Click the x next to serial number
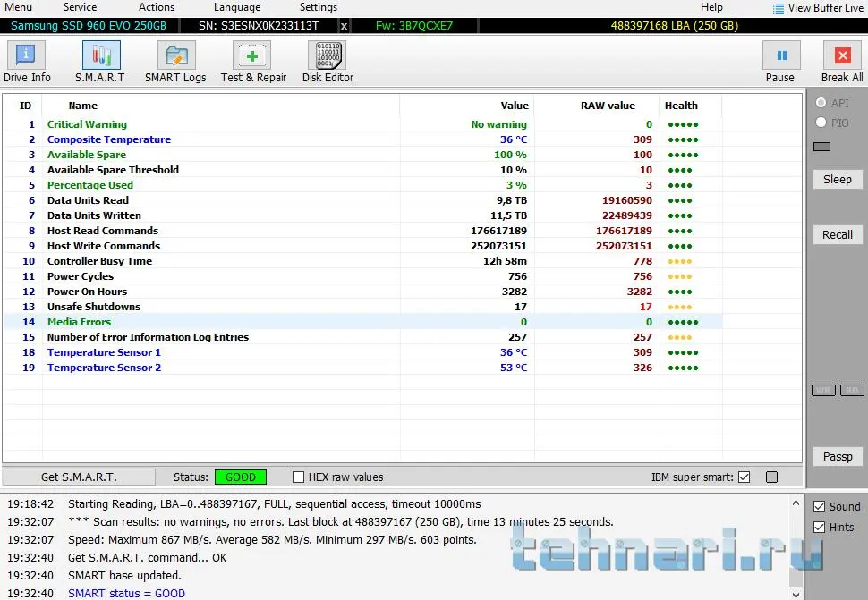The image size is (868, 600). [344, 26]
